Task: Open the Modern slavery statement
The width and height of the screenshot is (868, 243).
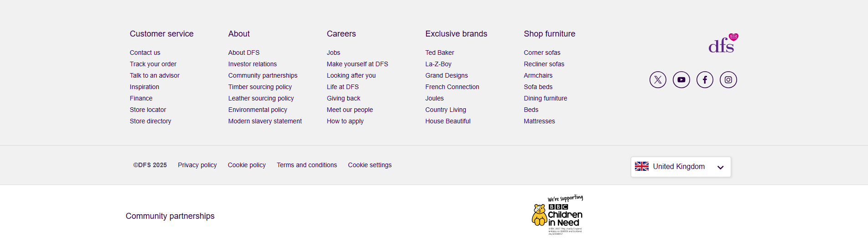Action: tap(265, 121)
